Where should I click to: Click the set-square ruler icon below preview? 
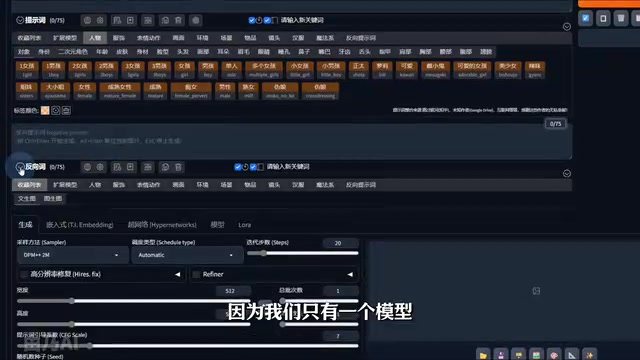572,355
